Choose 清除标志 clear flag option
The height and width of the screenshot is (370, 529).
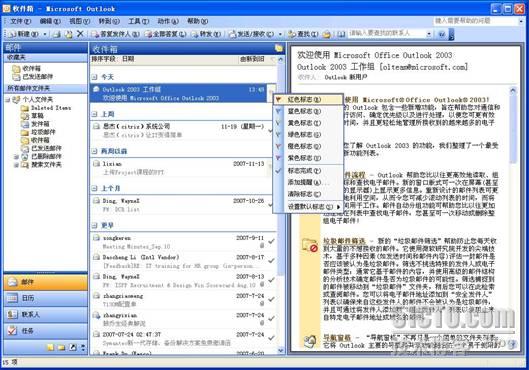tap(308, 194)
